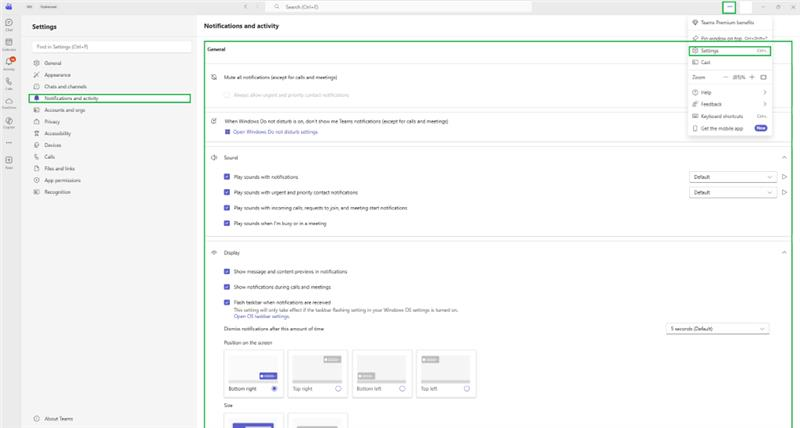Show more apps ellipsis in left rail
Viewport: 800px width, 428px height.
point(9,143)
